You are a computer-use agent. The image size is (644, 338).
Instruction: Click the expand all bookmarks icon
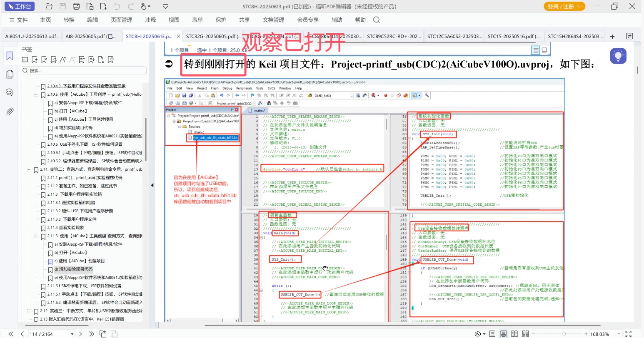click(x=82, y=60)
